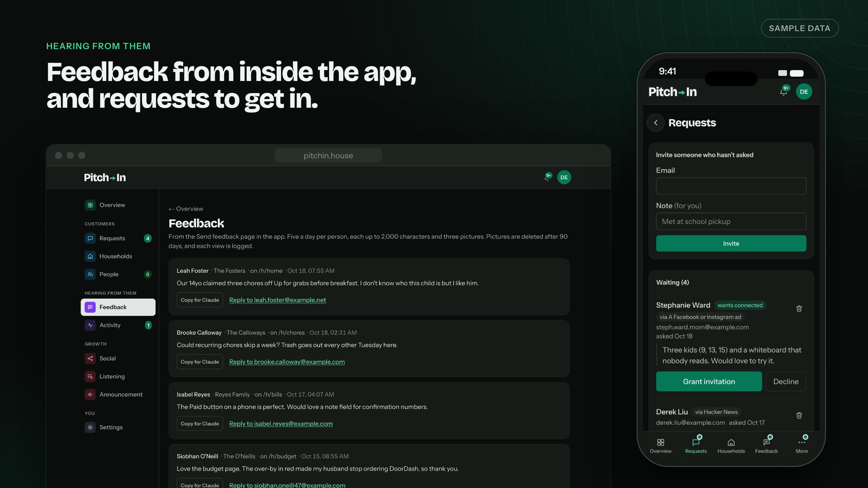Delete Derek Liu's request with trash icon

point(799,416)
